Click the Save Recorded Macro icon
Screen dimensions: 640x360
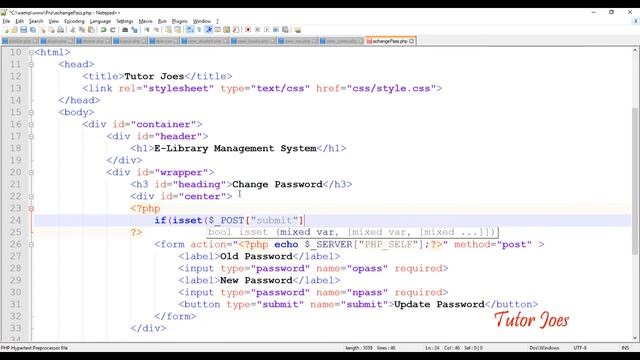pyautogui.click(x=285, y=30)
